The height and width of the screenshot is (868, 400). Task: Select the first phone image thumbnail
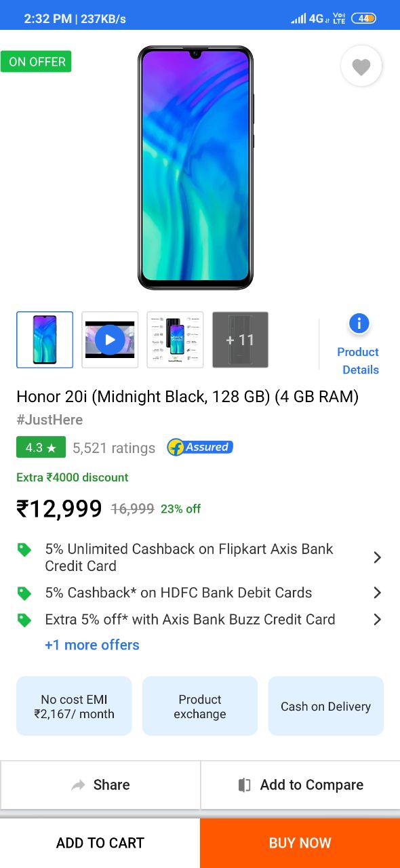45,340
